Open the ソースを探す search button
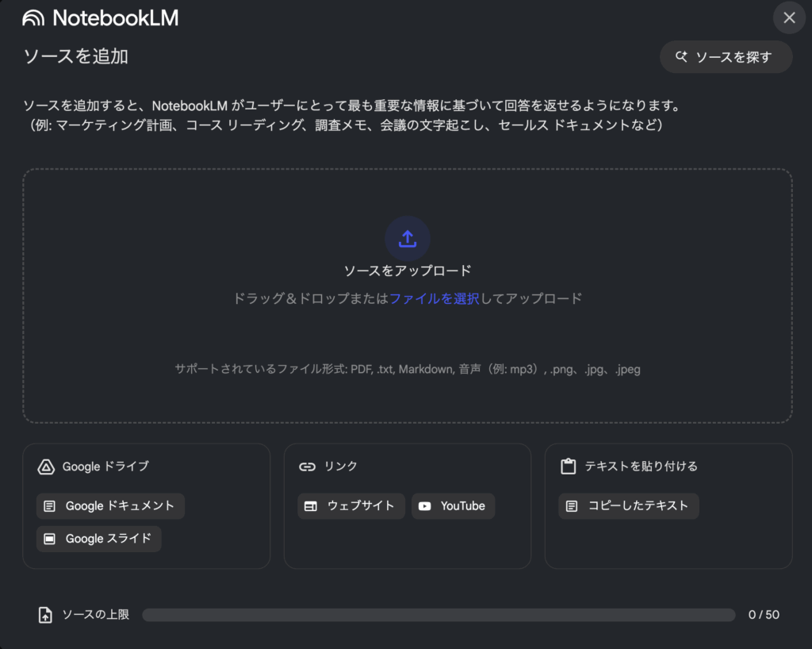The image size is (812, 649). tap(726, 57)
